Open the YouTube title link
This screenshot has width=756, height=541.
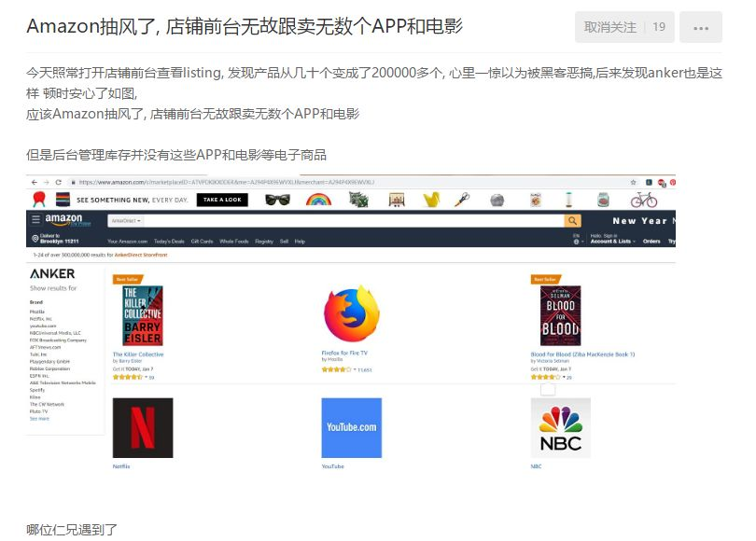[x=332, y=466]
